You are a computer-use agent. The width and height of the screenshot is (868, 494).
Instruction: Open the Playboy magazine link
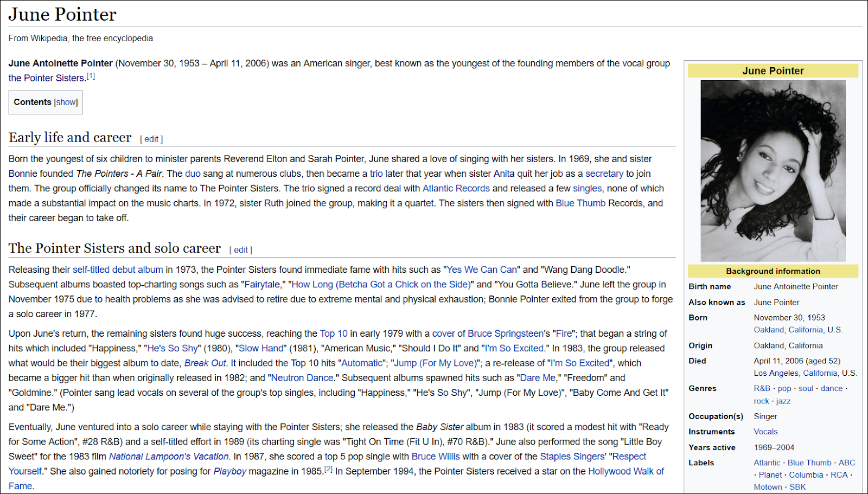(229, 471)
